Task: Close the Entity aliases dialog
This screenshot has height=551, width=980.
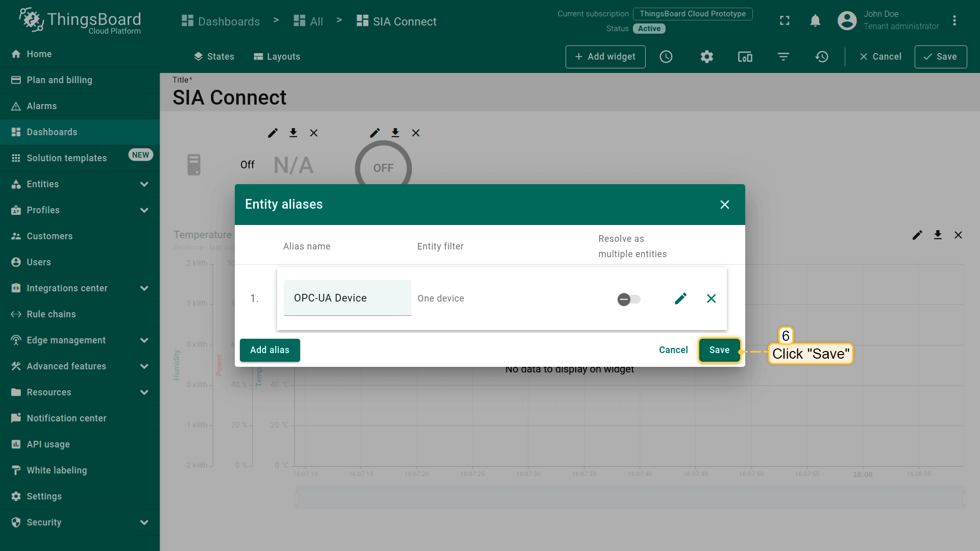Action: 724,205
